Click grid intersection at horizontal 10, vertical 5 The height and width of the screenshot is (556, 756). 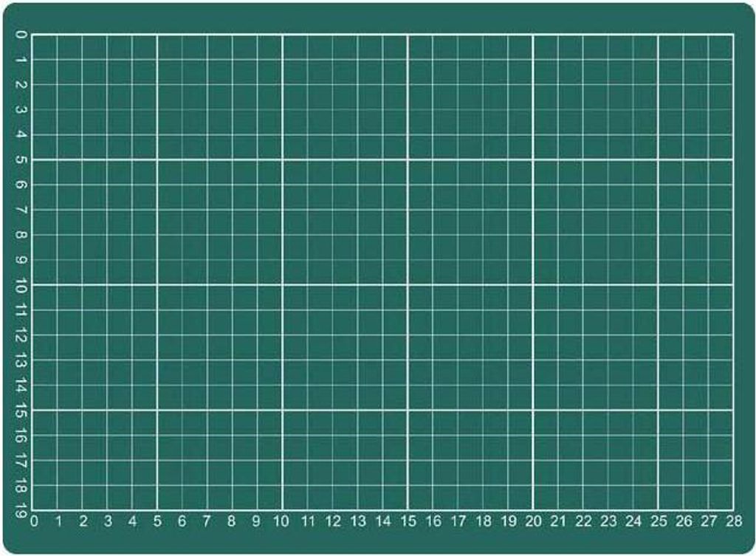click(282, 159)
